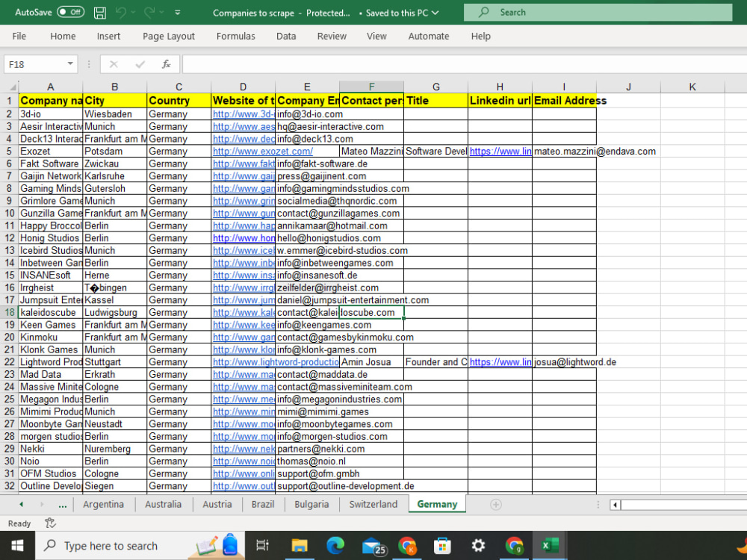Viewport: 747px width, 560px height.
Task: Click into the formula bar
Action: pos(465,64)
